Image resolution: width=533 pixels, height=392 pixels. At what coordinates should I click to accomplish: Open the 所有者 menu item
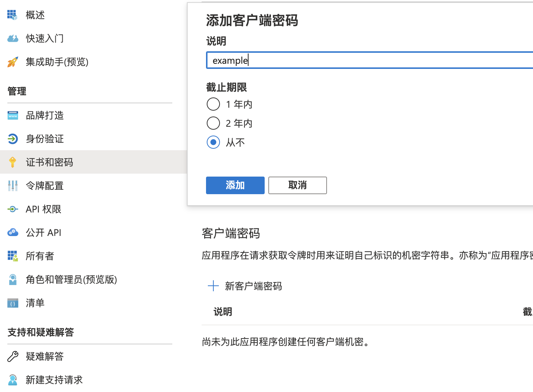(x=40, y=256)
